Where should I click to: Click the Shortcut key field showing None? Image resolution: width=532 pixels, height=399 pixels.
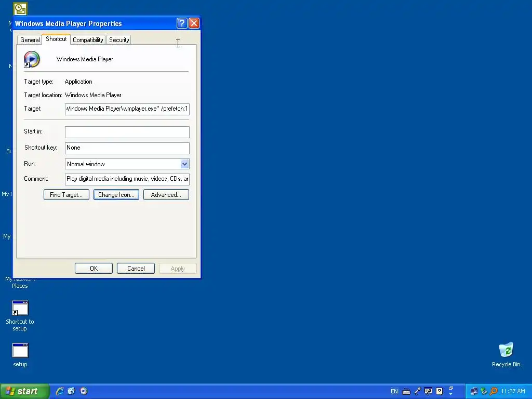click(x=127, y=148)
